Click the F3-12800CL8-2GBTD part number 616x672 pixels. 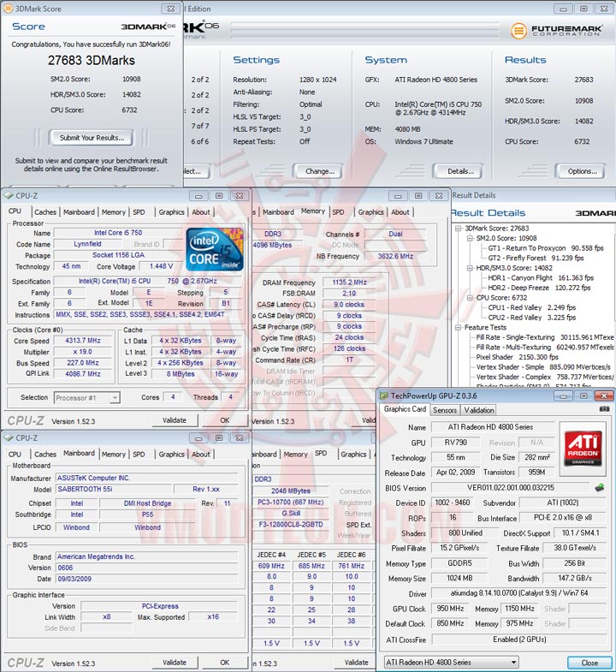pos(291,525)
